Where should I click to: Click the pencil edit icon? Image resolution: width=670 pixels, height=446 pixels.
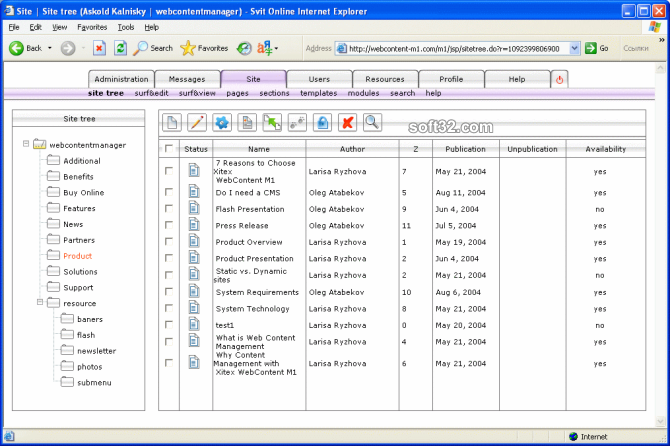pos(197,123)
